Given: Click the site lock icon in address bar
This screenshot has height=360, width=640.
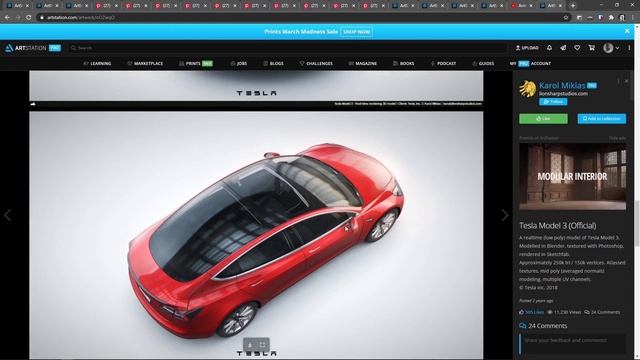Looking at the screenshot, I should click(42, 18).
